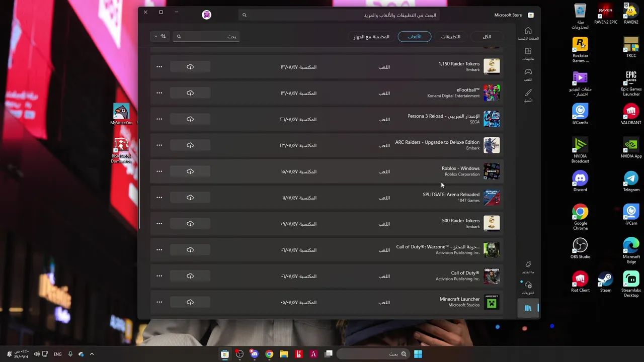644x362 pixels.
Task: Select the المضمنة مع الجهاز filter tab
Action: (x=371, y=37)
